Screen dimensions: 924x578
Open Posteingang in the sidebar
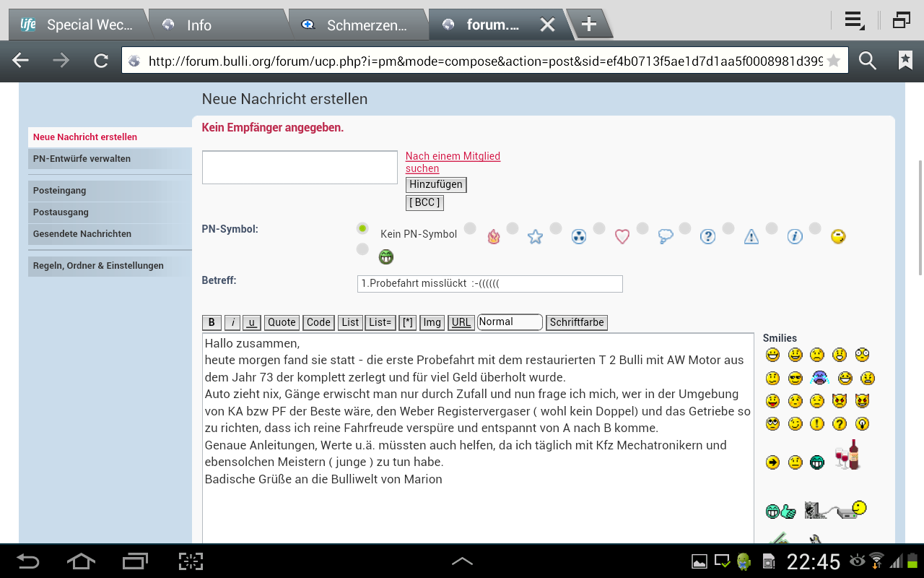coord(59,191)
